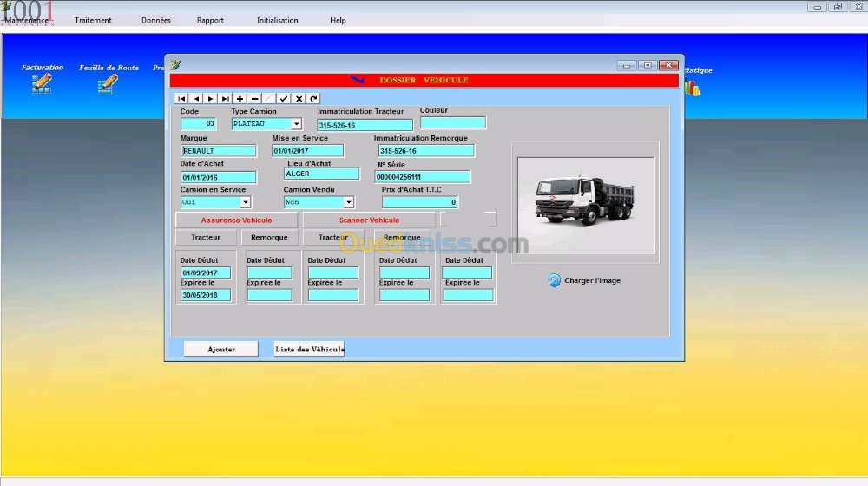Open the Rapport menu
The image size is (868, 486).
pyautogui.click(x=210, y=20)
